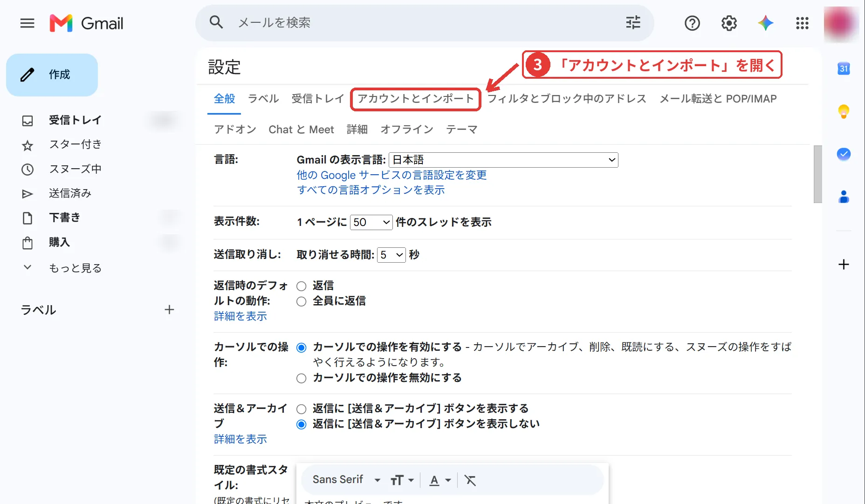
Task: Open the account profile avatar
Action: click(x=841, y=23)
